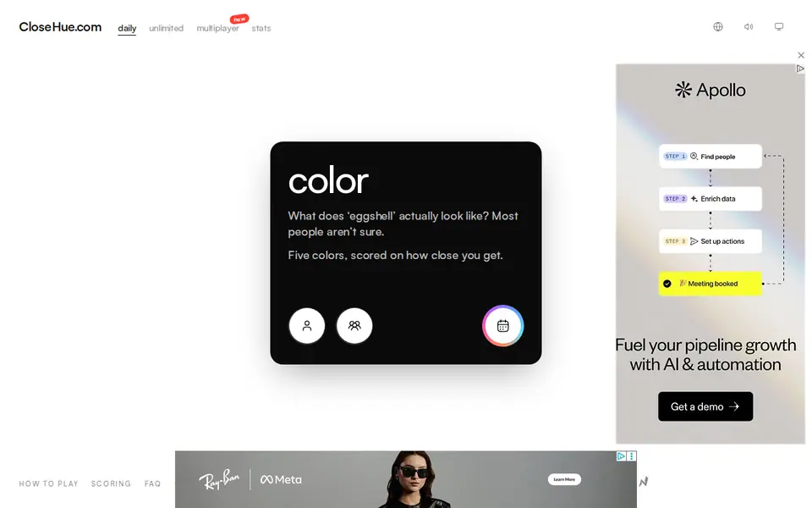Click the Ray-Ban logo in banner
This screenshot has height=508, width=812.
[x=219, y=479]
